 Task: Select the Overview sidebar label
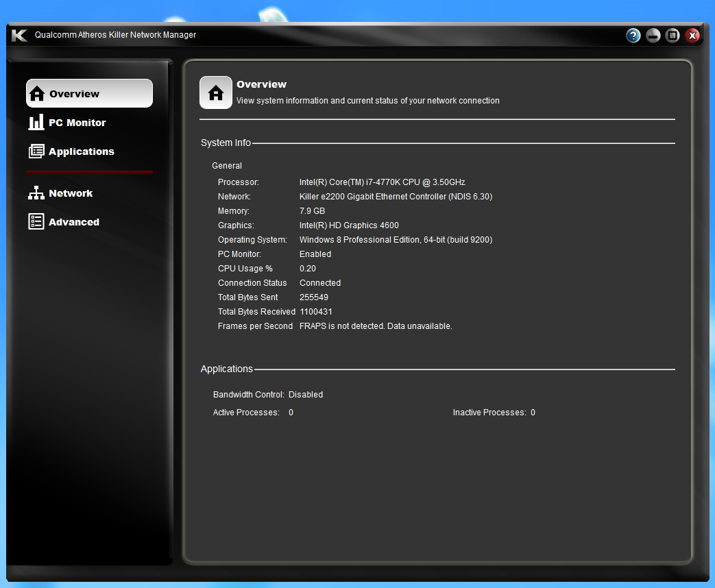tap(74, 94)
